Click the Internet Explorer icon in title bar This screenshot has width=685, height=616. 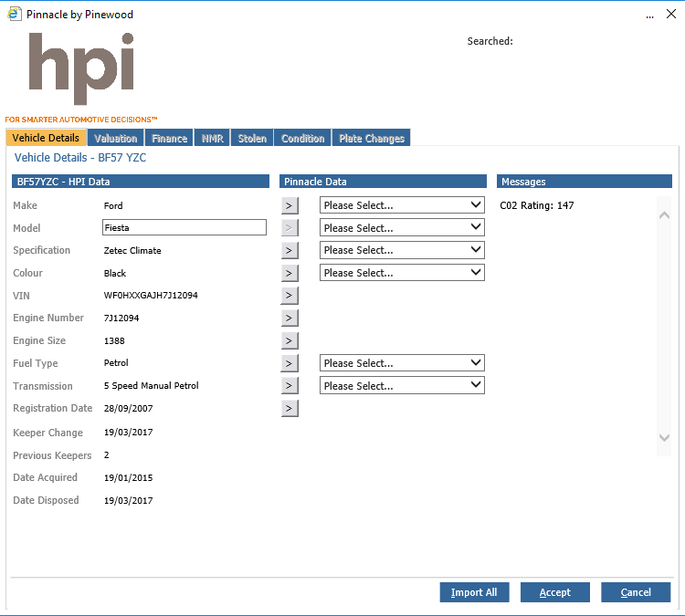point(15,14)
